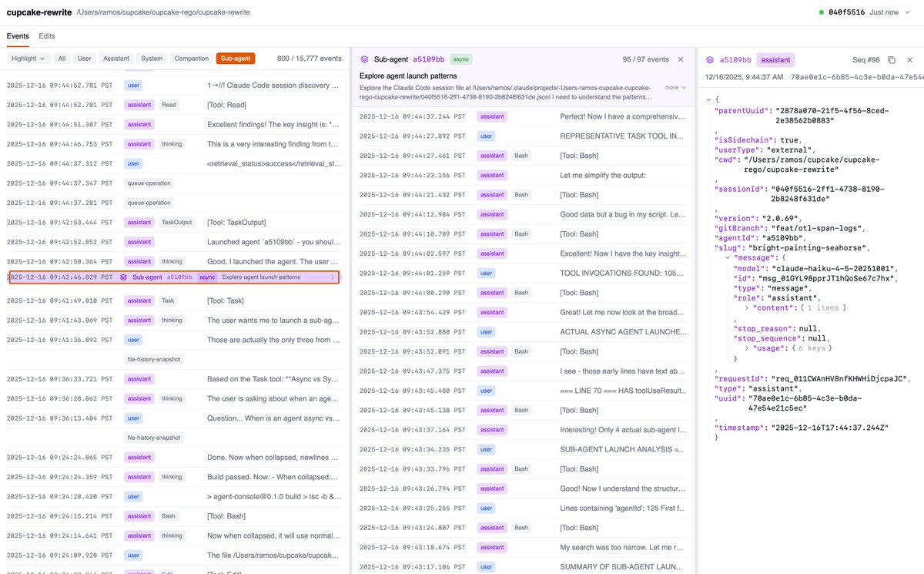
Task: Click the async badge in the sub-agent panel header
Action: 460,59
